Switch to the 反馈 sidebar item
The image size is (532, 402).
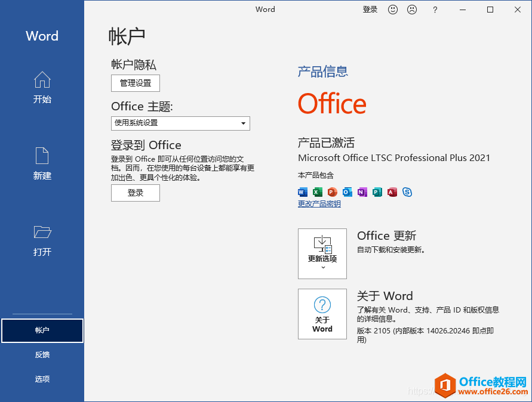(x=42, y=354)
